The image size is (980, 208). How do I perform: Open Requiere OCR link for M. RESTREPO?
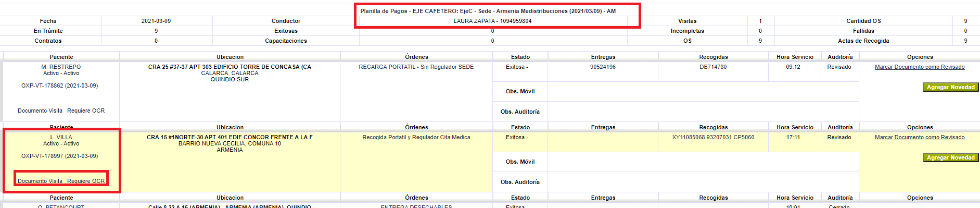[x=86, y=111]
